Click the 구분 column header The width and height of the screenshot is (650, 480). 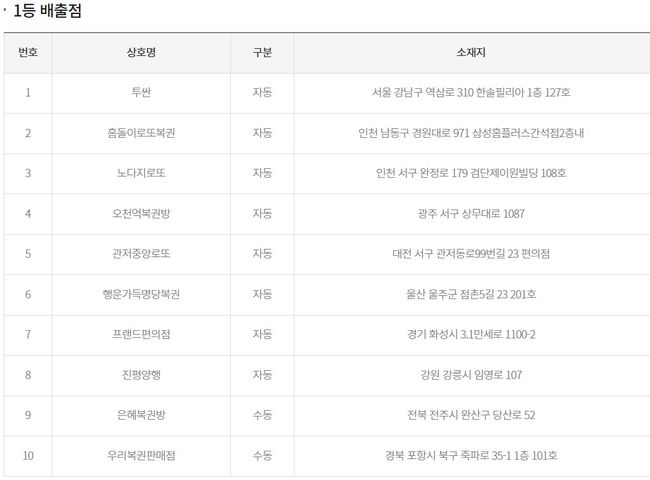262,53
